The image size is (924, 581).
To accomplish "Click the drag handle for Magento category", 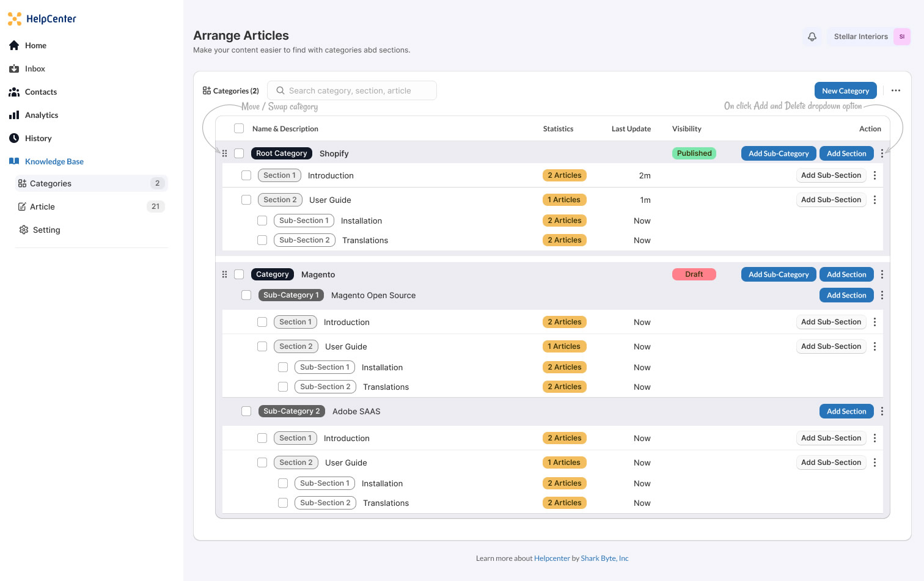I will [224, 274].
